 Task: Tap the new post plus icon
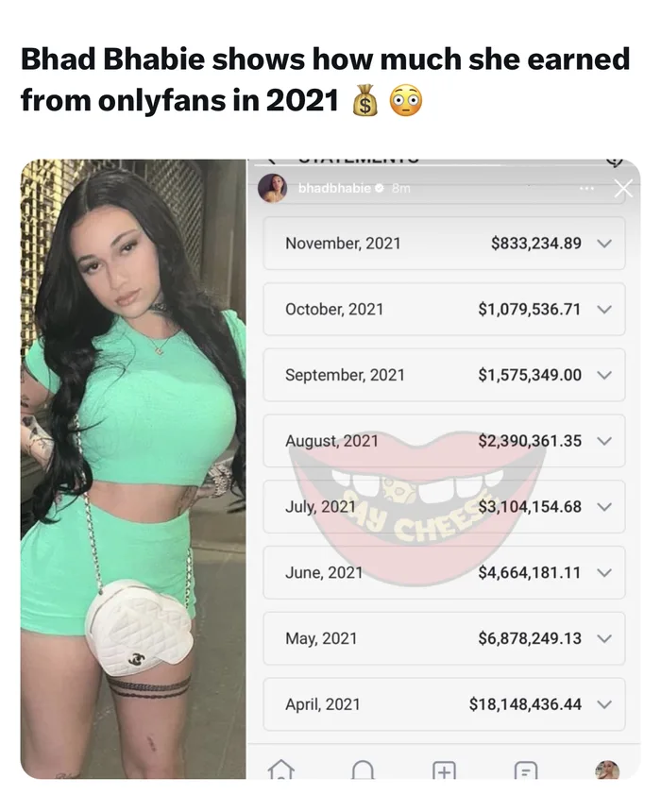[x=444, y=770]
